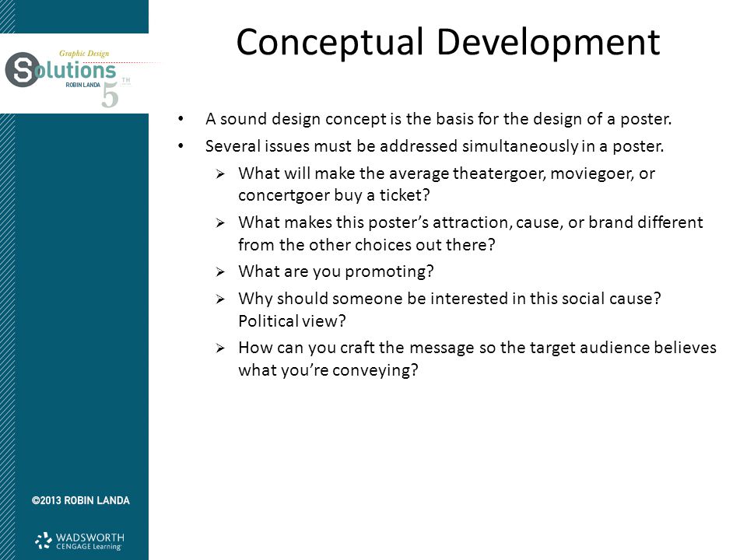Click the text 'Political view?'

292,321
